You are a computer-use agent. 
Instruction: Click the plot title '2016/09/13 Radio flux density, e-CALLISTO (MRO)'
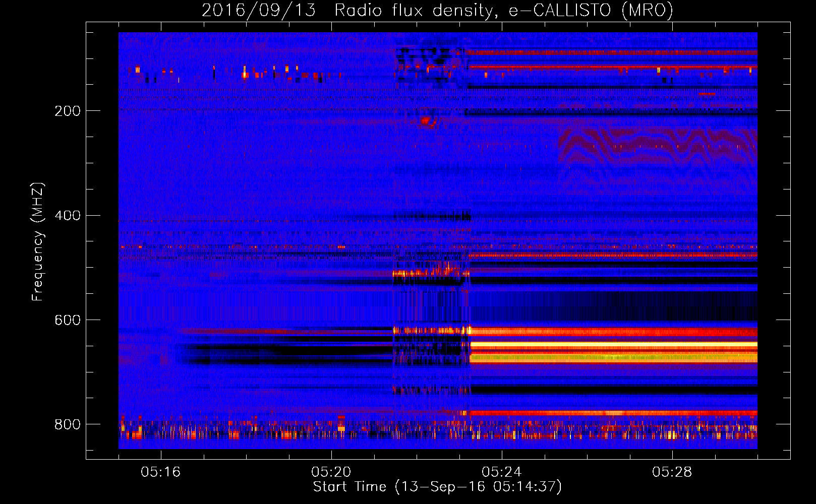coord(437,10)
